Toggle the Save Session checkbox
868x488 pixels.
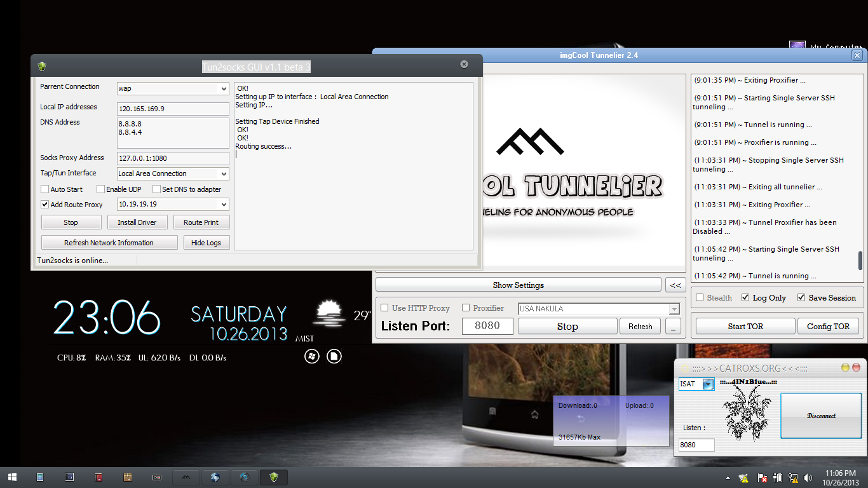pyautogui.click(x=801, y=297)
